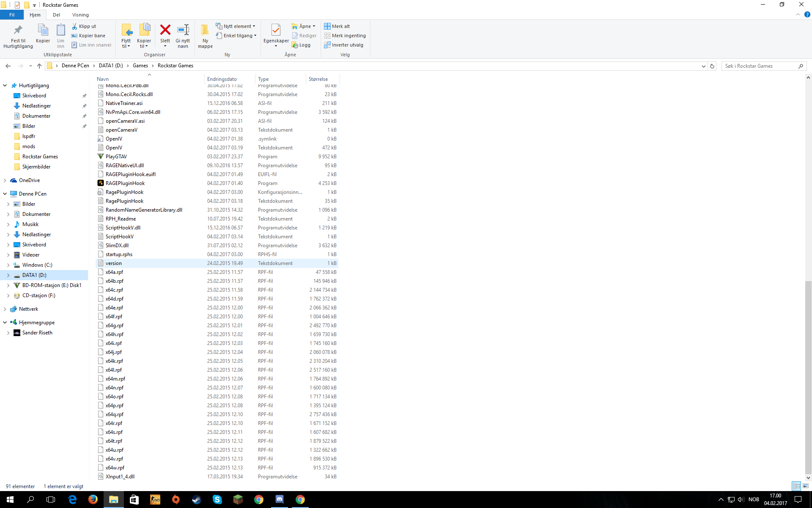Click the Kopier copy icon

[x=43, y=30]
